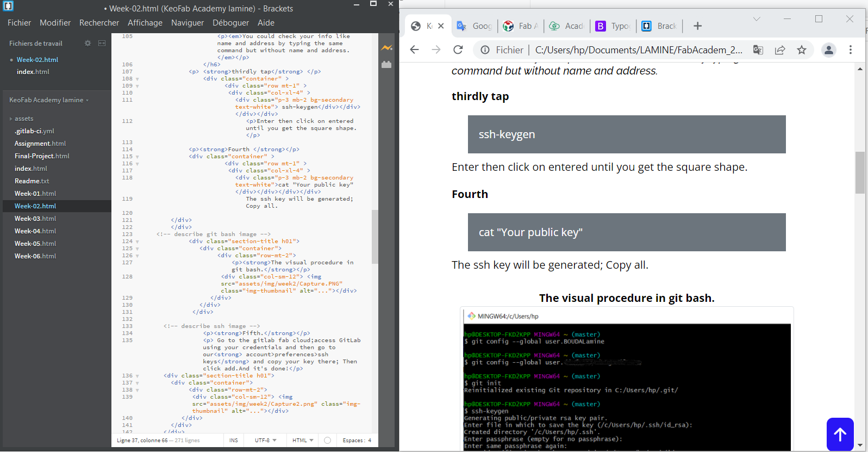Reload the Chrome page
The height and width of the screenshot is (452, 868).
458,49
